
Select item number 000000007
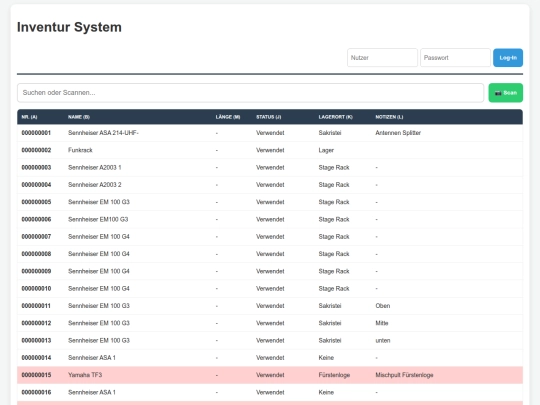click(36, 237)
